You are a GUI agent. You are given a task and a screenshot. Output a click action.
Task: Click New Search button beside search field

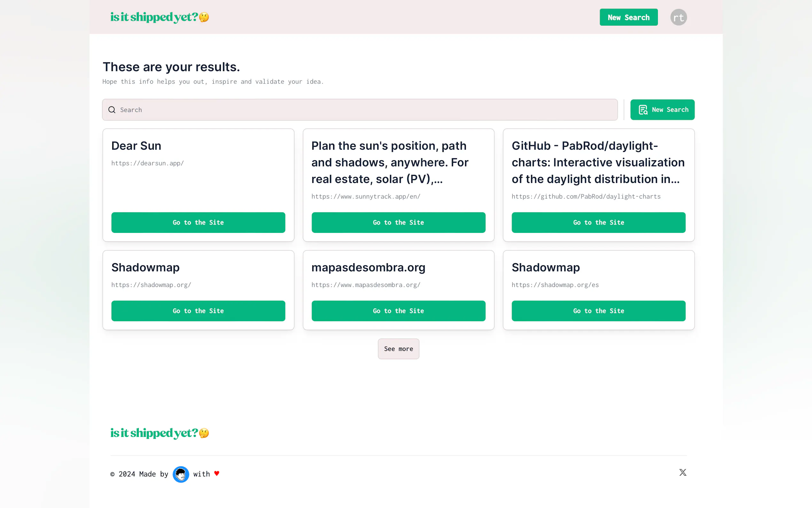pos(662,110)
